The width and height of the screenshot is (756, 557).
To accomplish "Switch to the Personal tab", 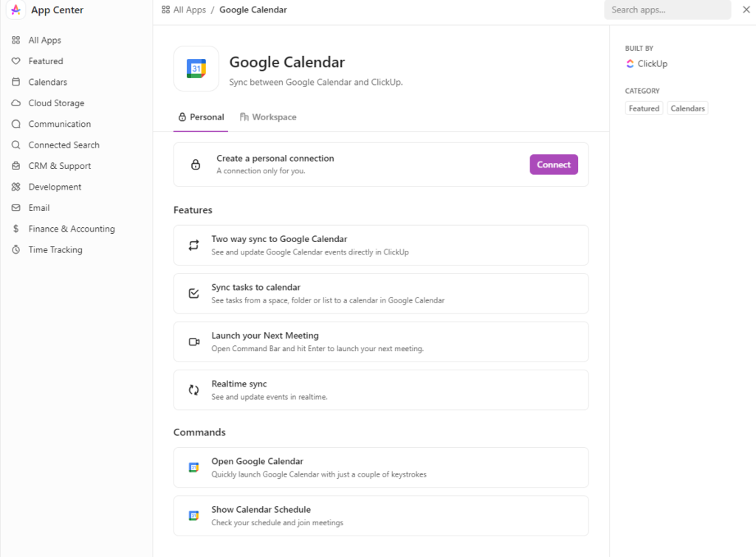I will [201, 117].
